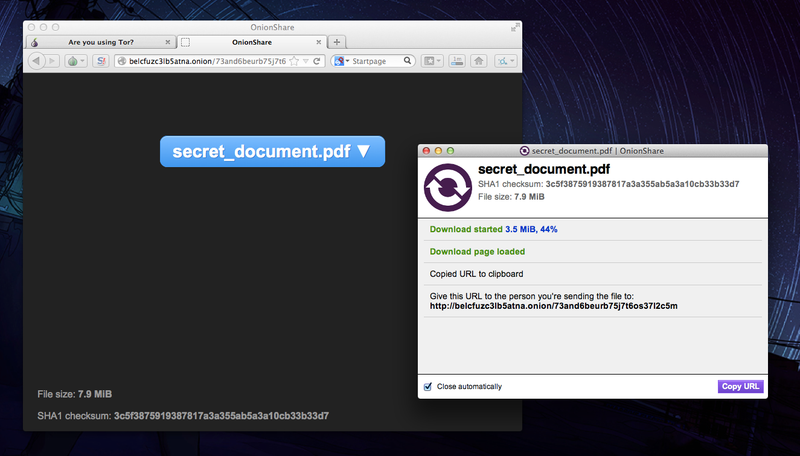
Task: Click the OnionShare purple logo
Action: 448,187
